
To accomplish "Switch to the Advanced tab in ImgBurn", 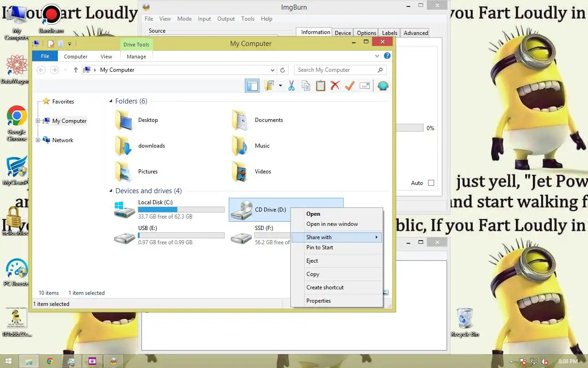I will coord(416,33).
